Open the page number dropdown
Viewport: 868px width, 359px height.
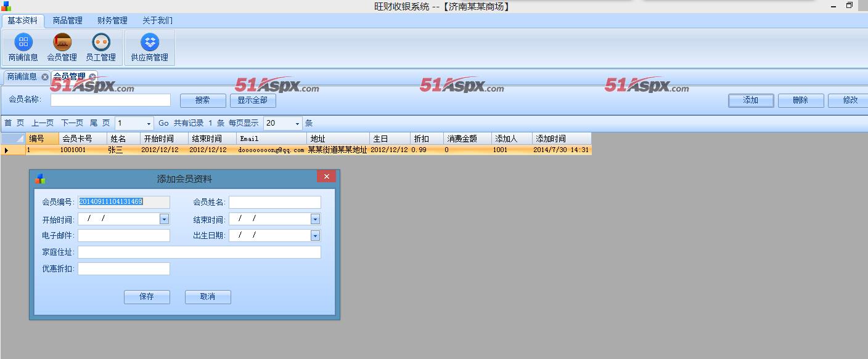click(149, 124)
